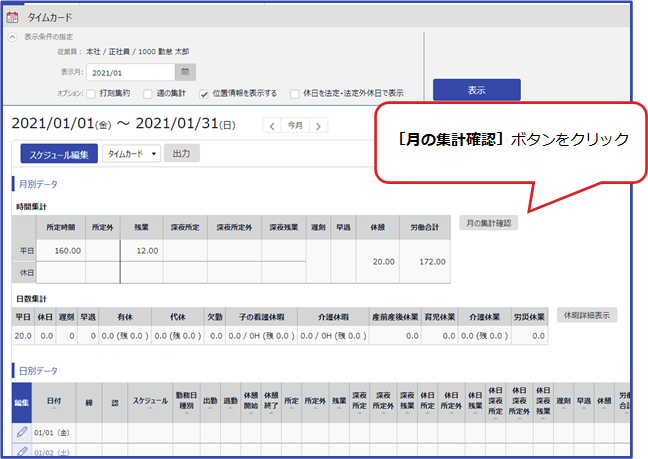Click the 出力 button

click(181, 154)
